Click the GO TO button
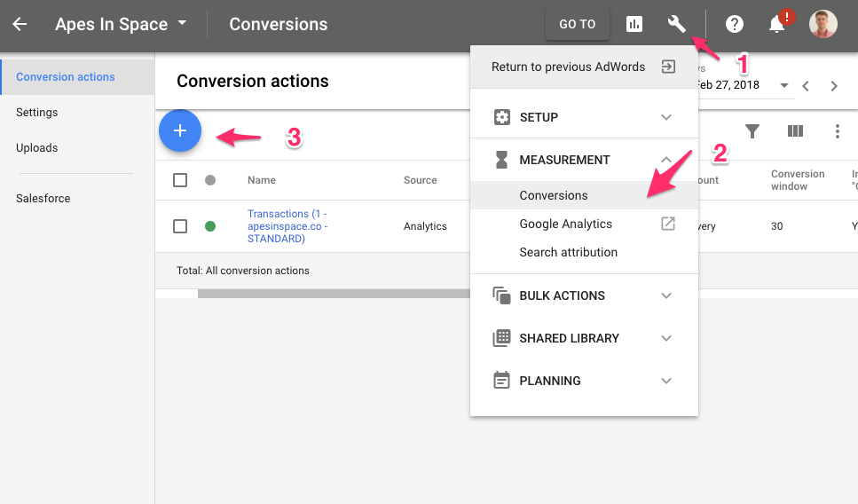The image size is (858, 504). (x=578, y=24)
